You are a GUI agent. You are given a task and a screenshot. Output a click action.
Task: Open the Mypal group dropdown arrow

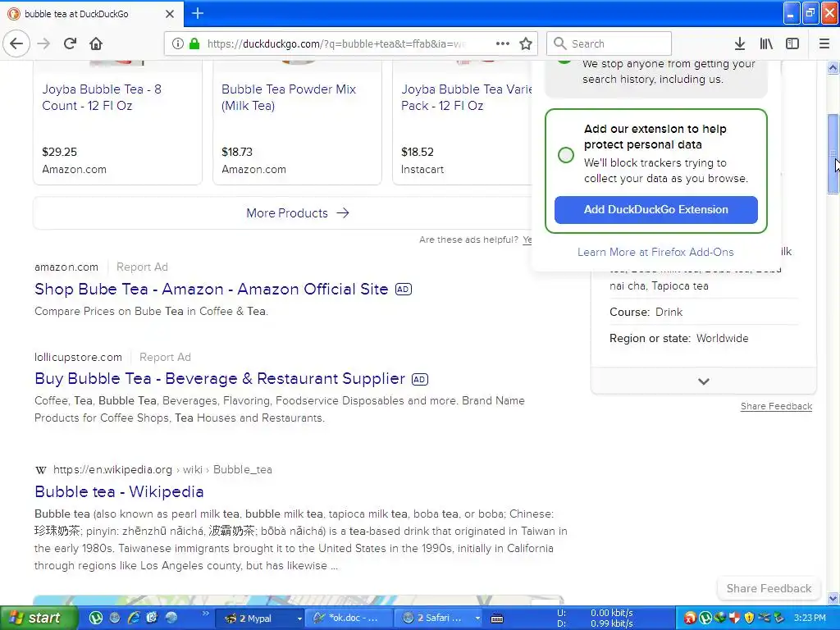click(299, 619)
